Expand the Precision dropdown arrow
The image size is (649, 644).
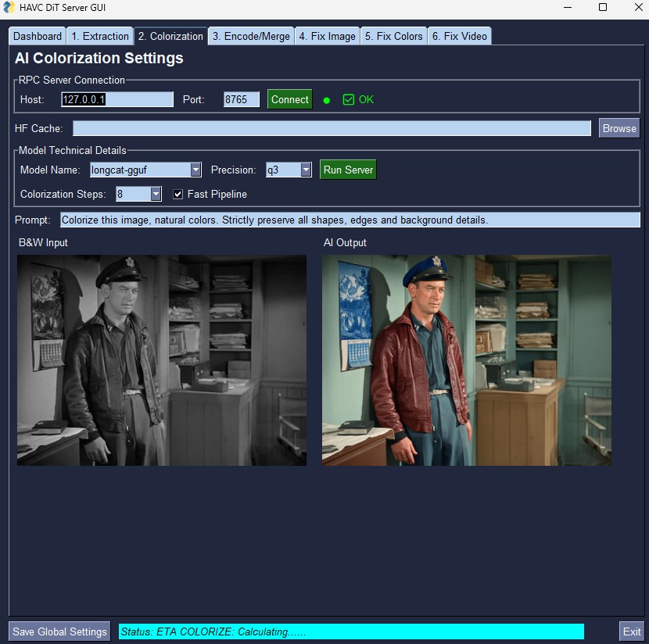coord(306,170)
